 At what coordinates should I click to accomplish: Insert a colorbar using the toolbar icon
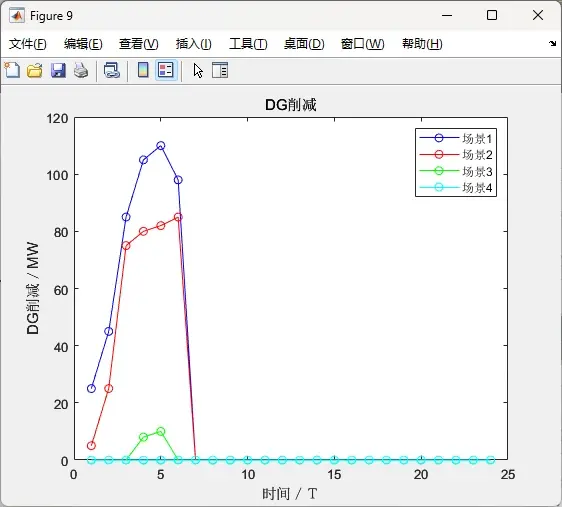click(143, 70)
